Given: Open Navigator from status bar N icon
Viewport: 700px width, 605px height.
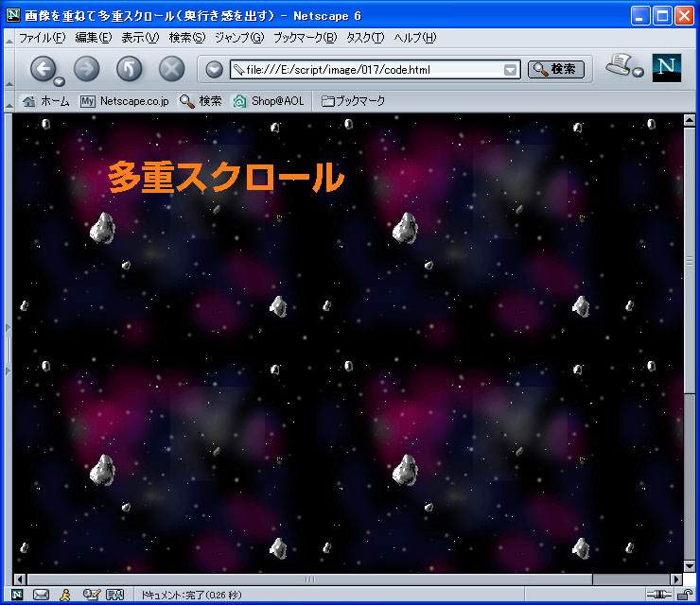Looking at the screenshot, I should click(17, 595).
